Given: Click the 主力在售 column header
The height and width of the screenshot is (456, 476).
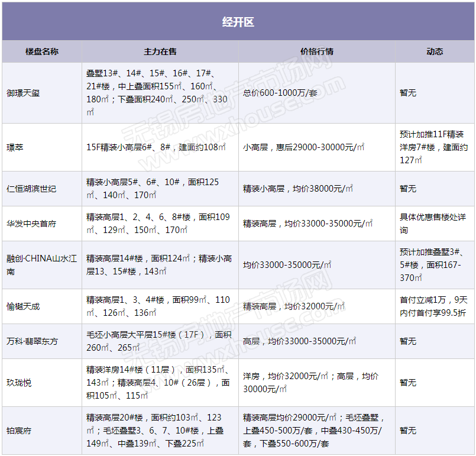Looking at the screenshot, I should (160, 51).
